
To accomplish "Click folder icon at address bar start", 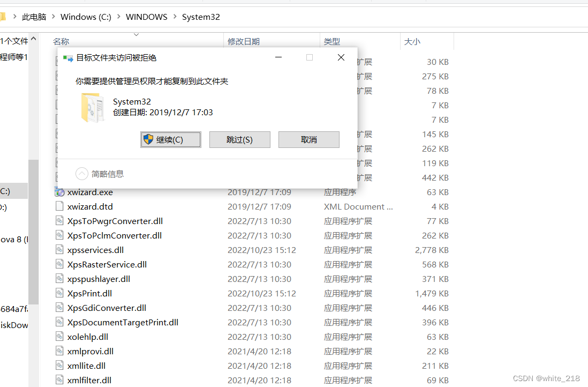I will (x=3, y=17).
